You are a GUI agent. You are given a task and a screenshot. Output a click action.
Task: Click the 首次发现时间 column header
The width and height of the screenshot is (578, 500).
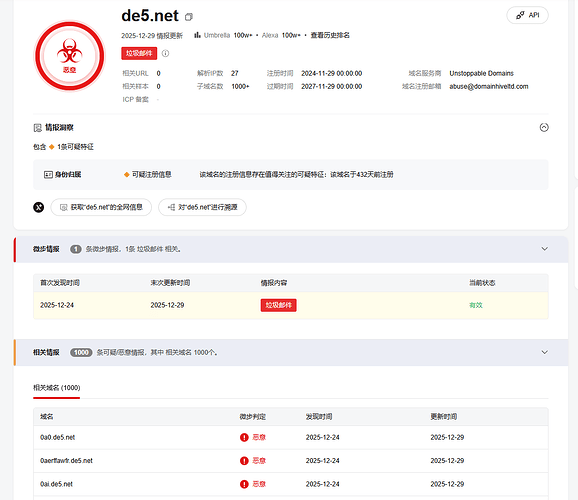coord(60,283)
